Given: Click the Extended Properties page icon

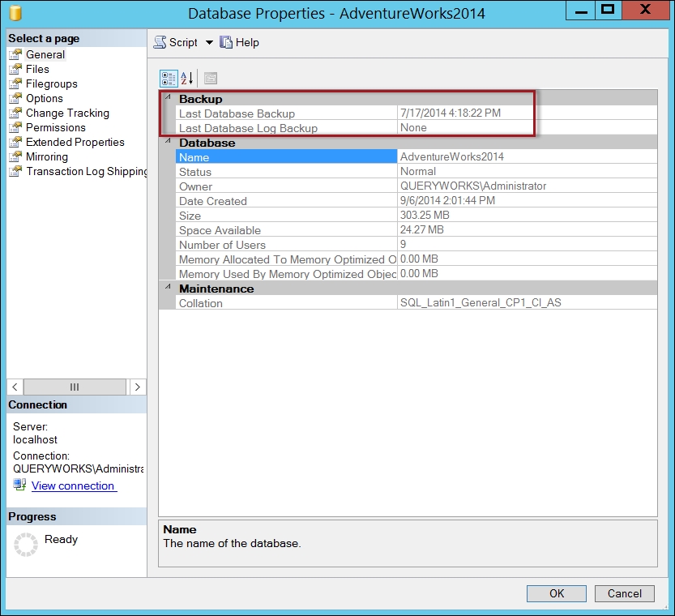Looking at the screenshot, I should (x=15, y=143).
